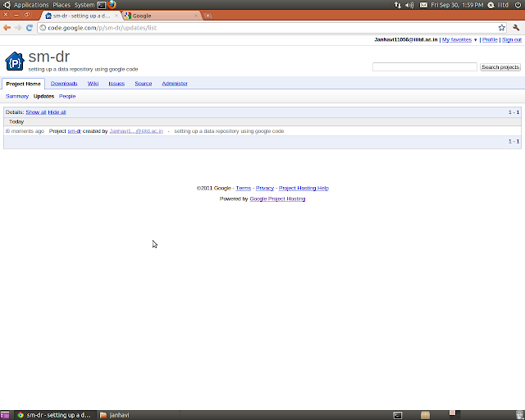Open a new browser tab
The width and height of the screenshot is (525, 420).
(208, 16)
